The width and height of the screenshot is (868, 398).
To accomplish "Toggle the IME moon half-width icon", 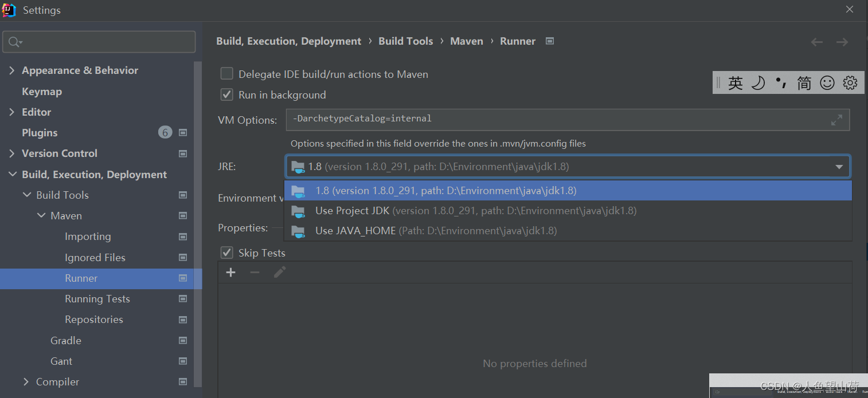I will pos(758,83).
